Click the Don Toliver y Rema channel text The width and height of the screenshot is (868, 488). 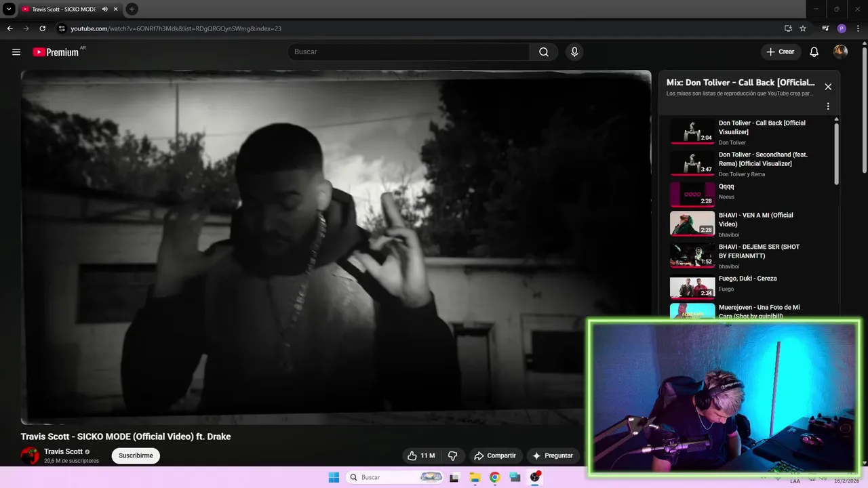point(742,174)
